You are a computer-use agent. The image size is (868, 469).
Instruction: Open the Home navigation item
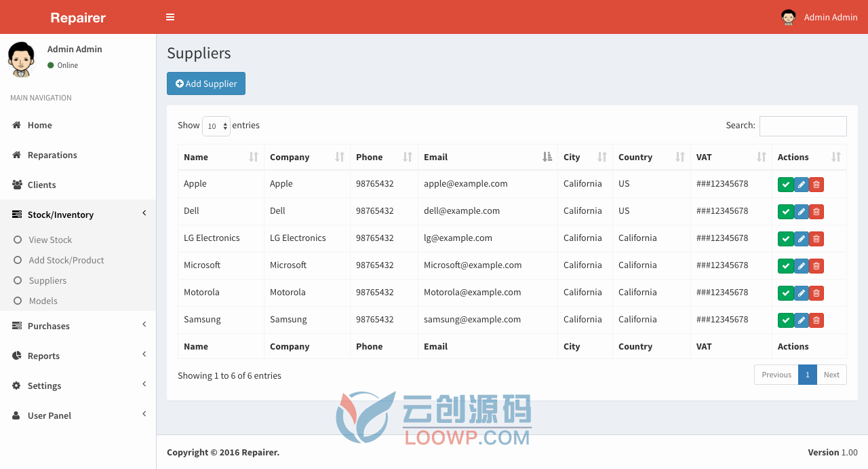point(78,125)
